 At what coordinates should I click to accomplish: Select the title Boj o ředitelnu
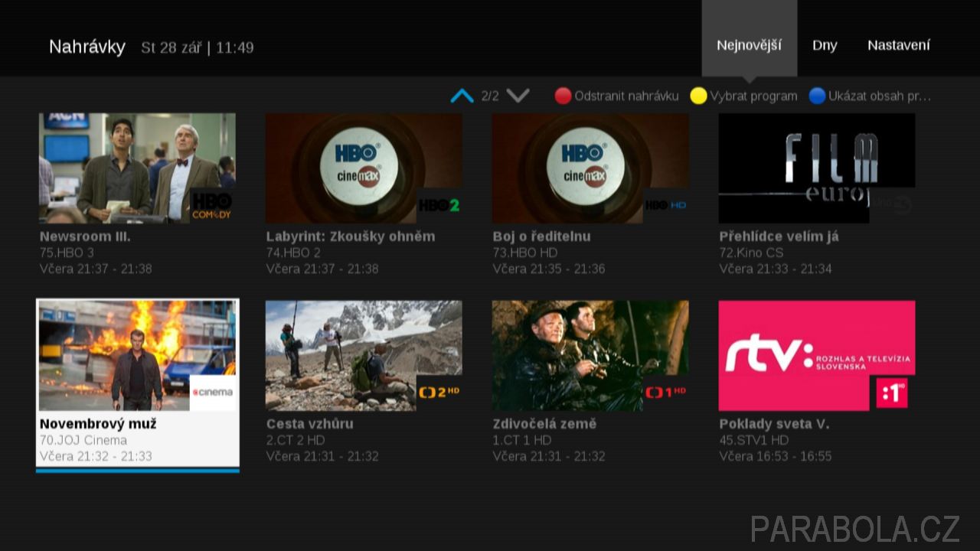(541, 236)
